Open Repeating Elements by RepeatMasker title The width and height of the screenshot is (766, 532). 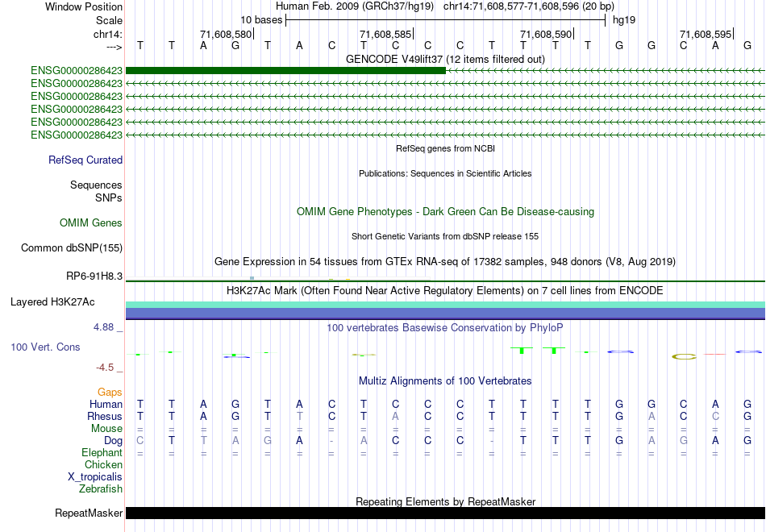click(x=445, y=501)
